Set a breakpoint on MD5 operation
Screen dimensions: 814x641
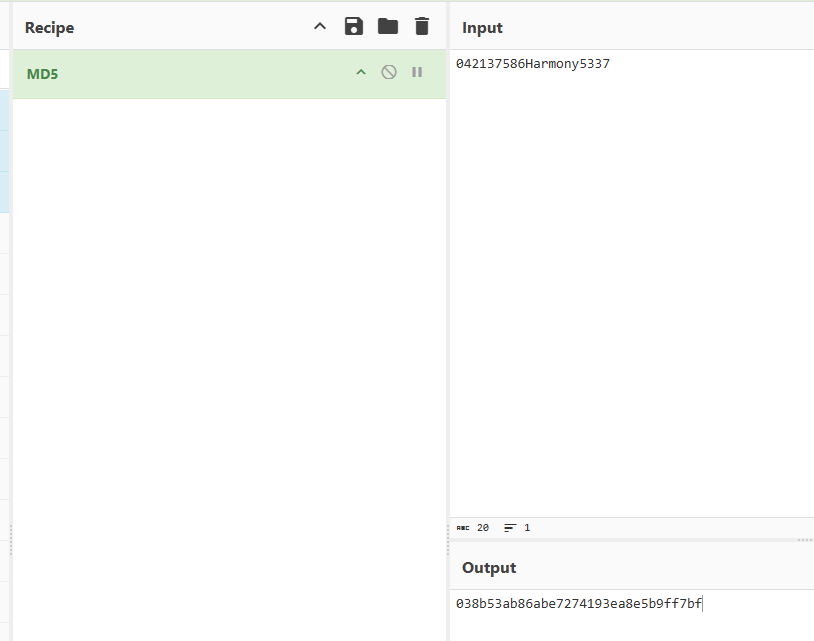coord(417,73)
